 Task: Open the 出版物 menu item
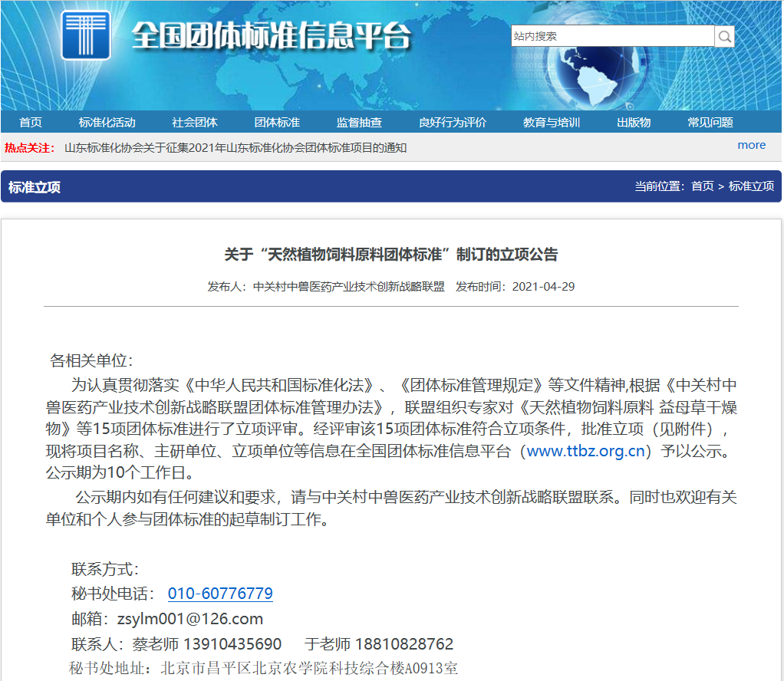click(634, 123)
